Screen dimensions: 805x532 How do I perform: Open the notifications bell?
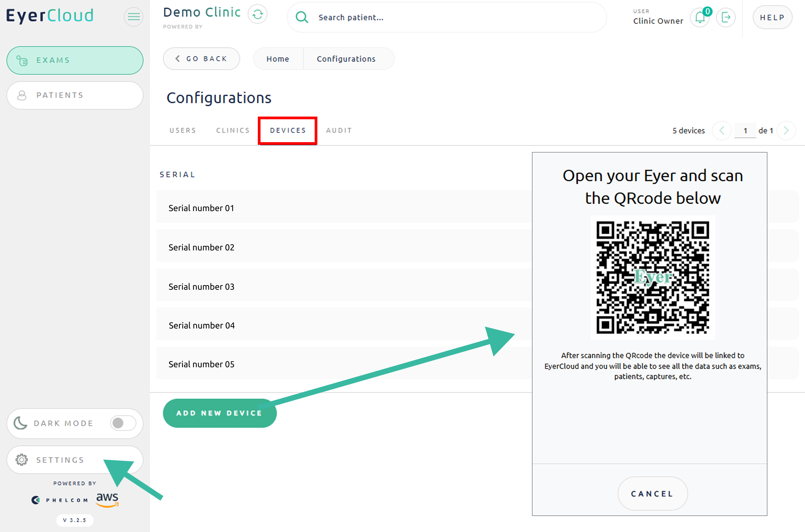coord(700,17)
